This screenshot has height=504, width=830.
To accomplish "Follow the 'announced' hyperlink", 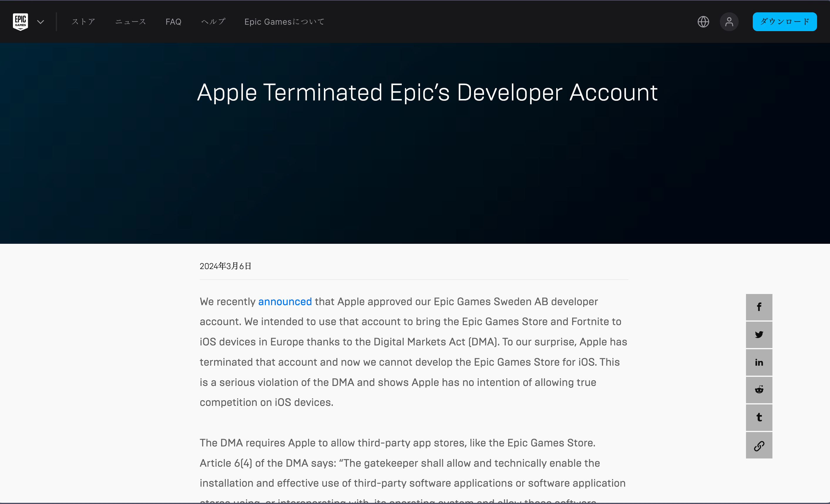I will pos(285,302).
